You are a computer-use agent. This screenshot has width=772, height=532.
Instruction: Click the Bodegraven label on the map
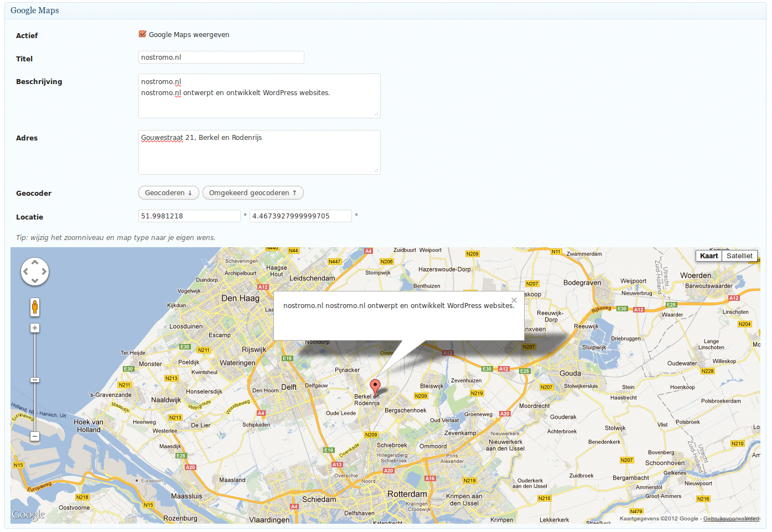[x=582, y=283]
